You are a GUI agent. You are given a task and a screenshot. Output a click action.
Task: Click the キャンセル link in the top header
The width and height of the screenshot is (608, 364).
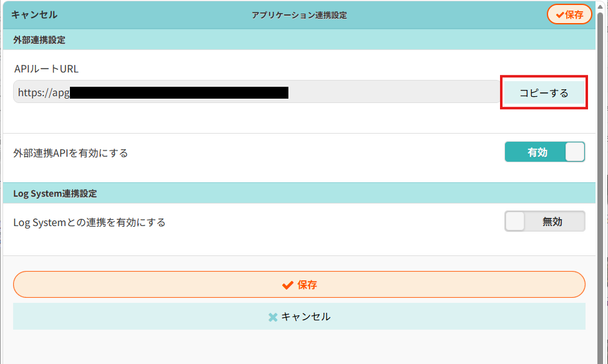(x=34, y=15)
